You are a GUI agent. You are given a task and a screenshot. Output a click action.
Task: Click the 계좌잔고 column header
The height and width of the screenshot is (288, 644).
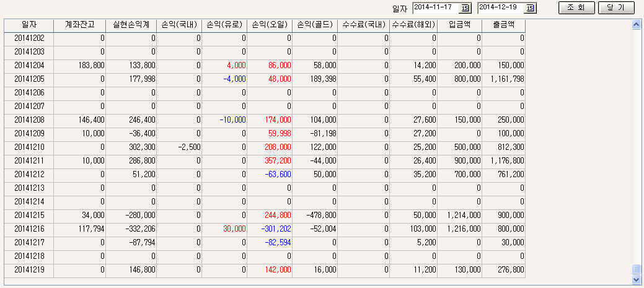(79, 25)
